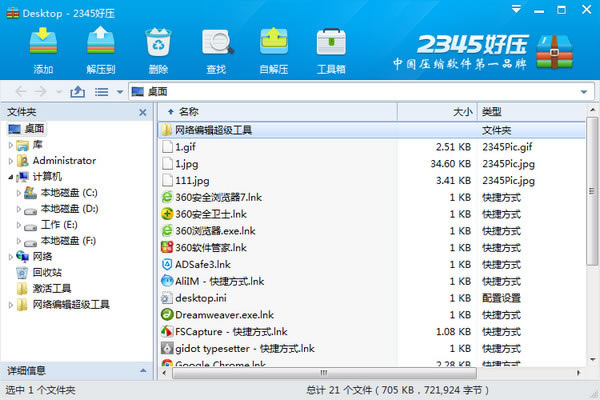Expand the 本地磁盘 (D:) drive node
600x400 pixels.
(20, 209)
